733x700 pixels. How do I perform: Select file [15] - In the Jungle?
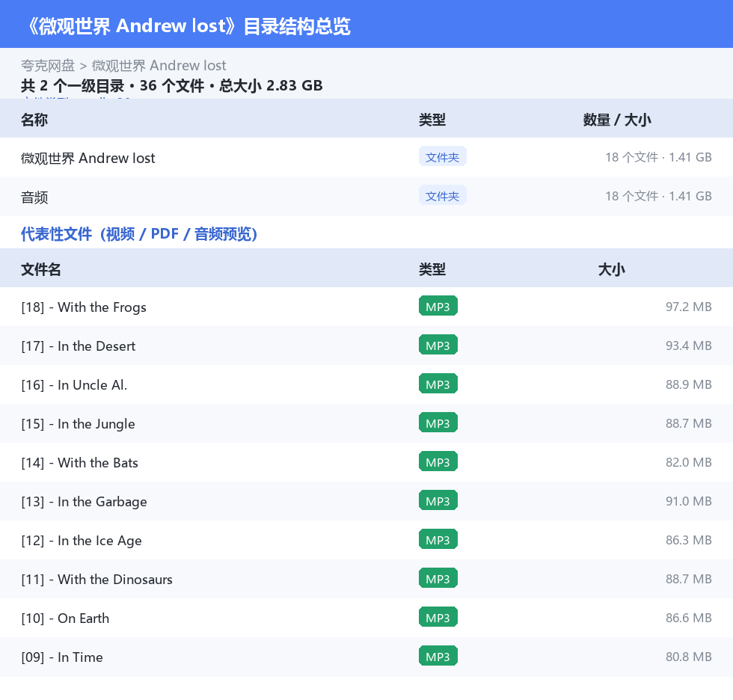pyautogui.click(x=78, y=424)
